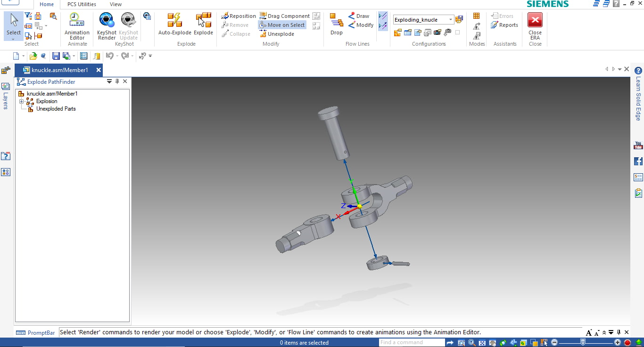The image size is (644, 347).
Task: Click the Draw flow line button
Action: coord(358,16)
